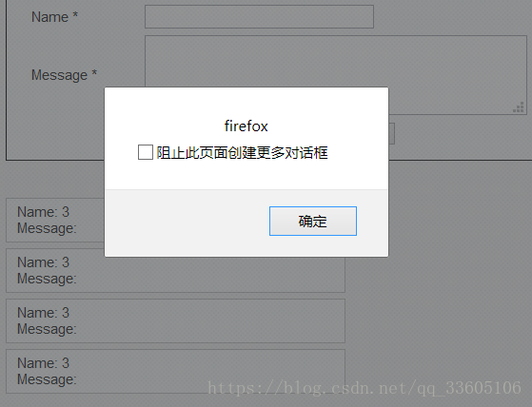This screenshot has width=532, height=407.
Task: Click the button partly hidden behind dialog
Action: click(x=391, y=133)
